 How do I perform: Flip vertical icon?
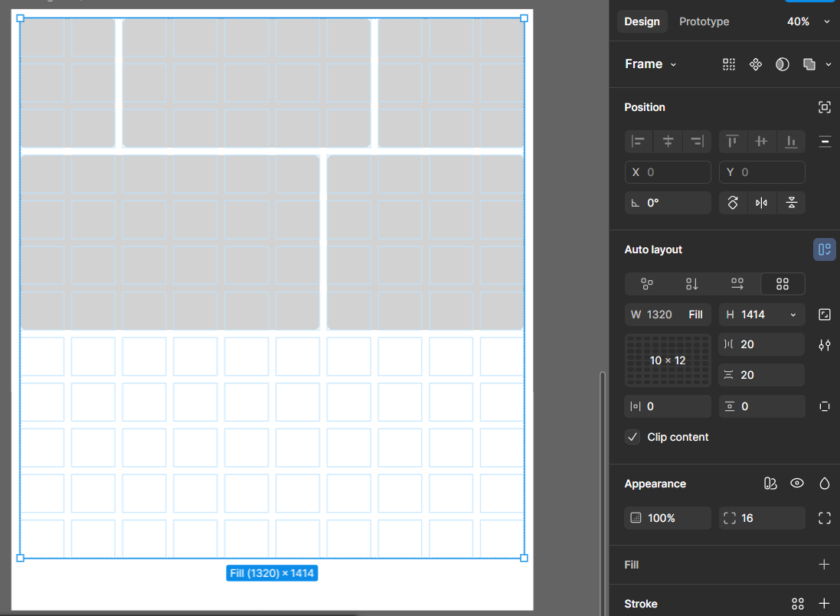[791, 203]
